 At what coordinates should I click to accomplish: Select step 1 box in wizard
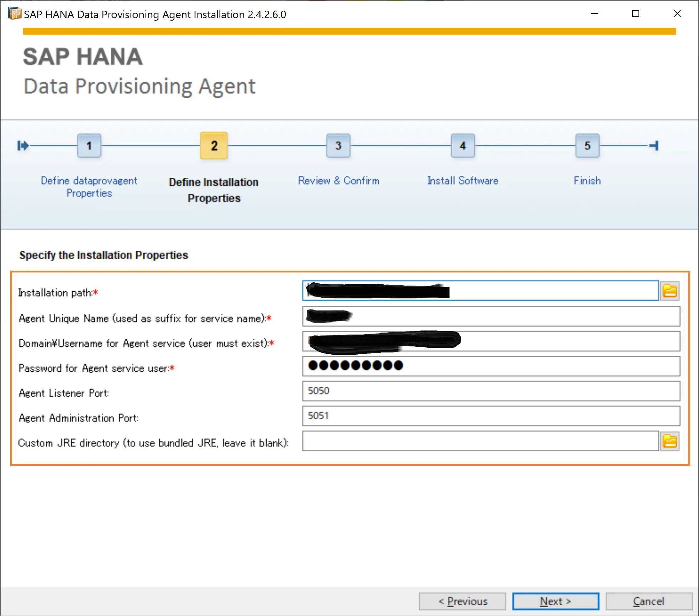(89, 145)
